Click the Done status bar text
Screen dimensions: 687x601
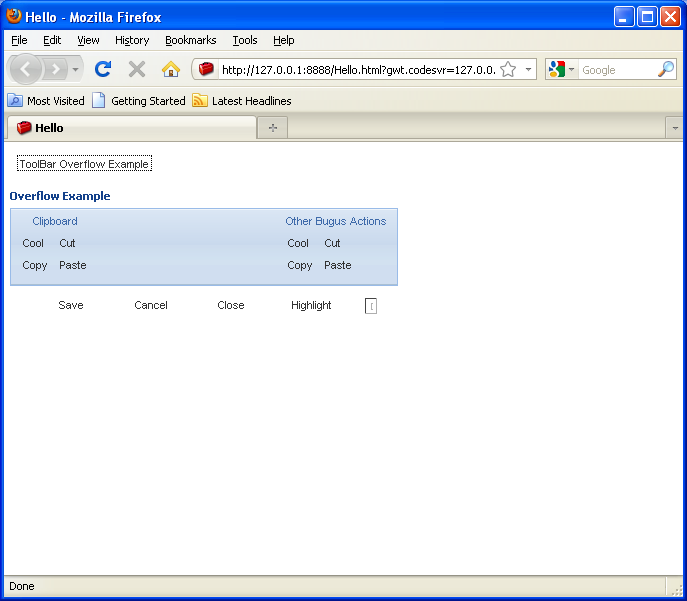21,586
